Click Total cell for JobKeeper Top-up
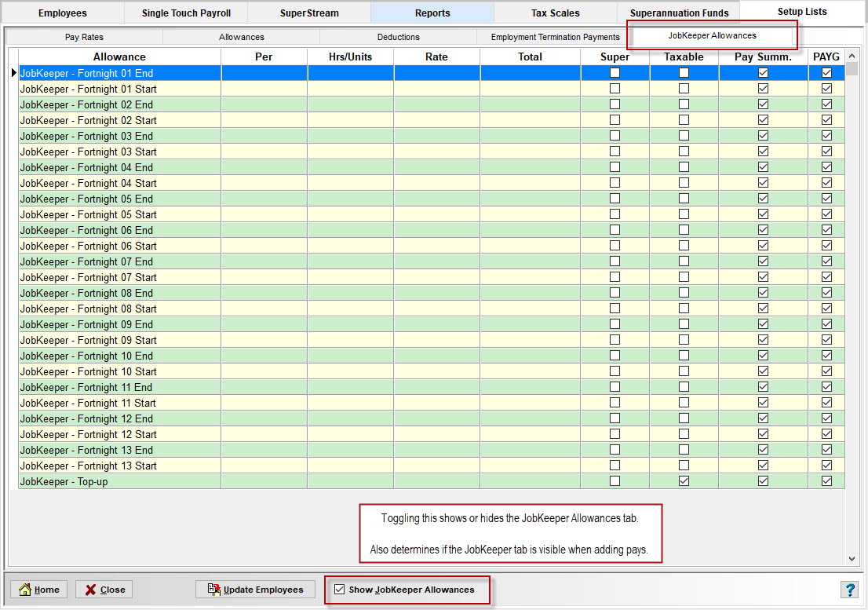This screenshot has height=610, width=868. (531, 481)
